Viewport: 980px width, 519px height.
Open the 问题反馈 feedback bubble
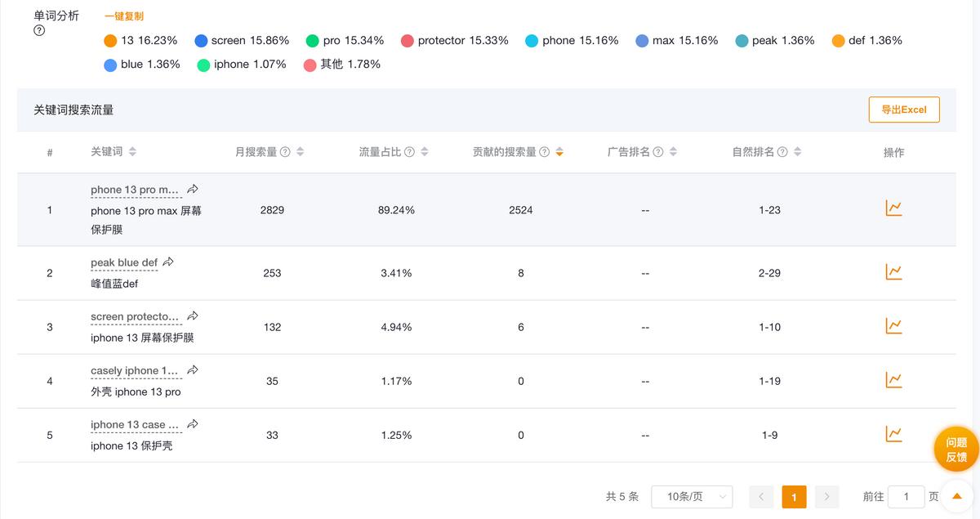(x=955, y=449)
